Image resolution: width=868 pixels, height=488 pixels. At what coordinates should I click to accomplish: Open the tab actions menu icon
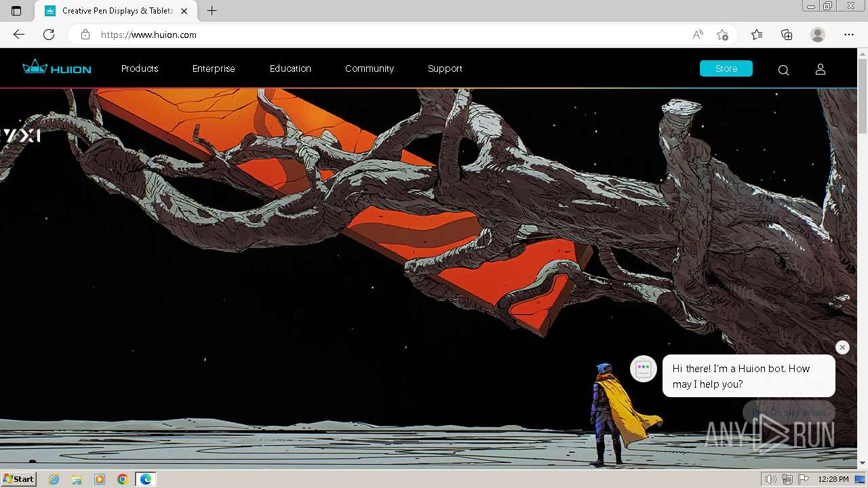pyautogui.click(x=16, y=11)
